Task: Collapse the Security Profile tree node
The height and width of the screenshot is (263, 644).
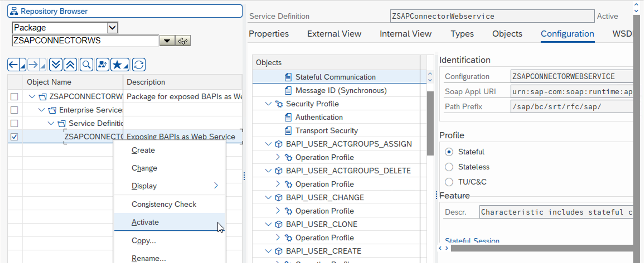Action: point(268,104)
